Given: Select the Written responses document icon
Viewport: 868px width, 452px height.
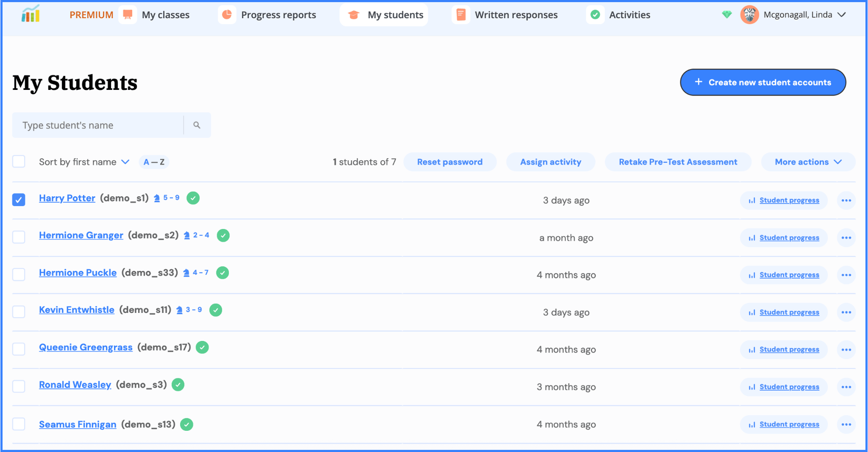Looking at the screenshot, I should click(461, 14).
